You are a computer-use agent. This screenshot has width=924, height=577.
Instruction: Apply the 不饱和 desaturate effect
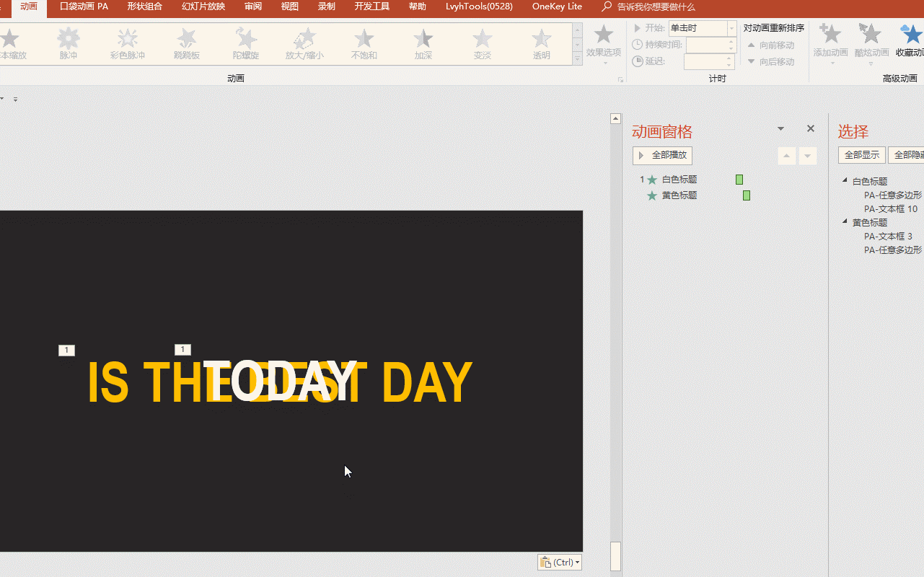coord(364,43)
